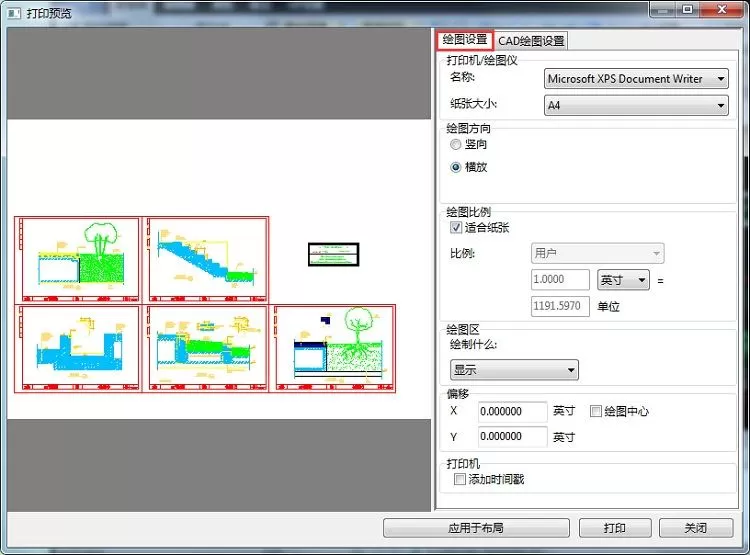Viewport: 750px width, 555px height.
Task: Select the 横放 orientation radio button
Action: pyautogui.click(x=455, y=167)
